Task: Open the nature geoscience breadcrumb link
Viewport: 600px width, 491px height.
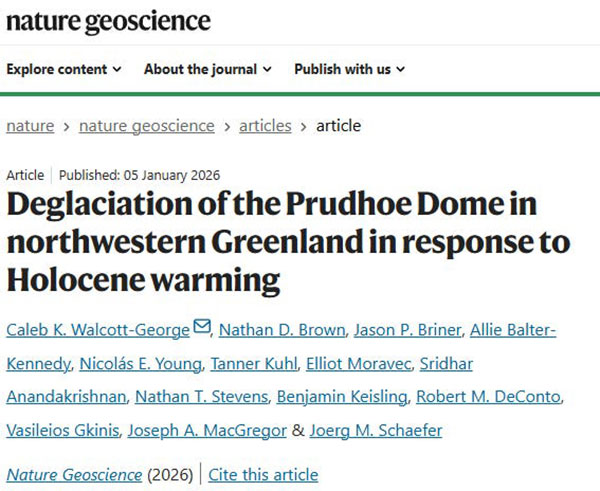Action: coord(146,126)
